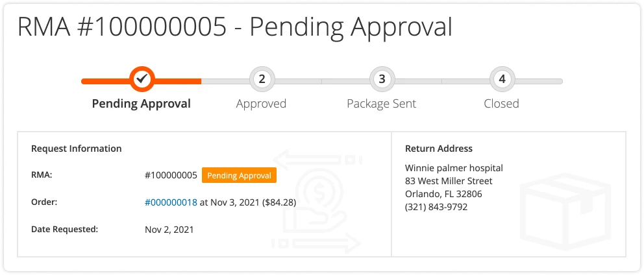The height and width of the screenshot is (275, 644).
Task: Click the Request Information heading
Action: click(x=76, y=149)
